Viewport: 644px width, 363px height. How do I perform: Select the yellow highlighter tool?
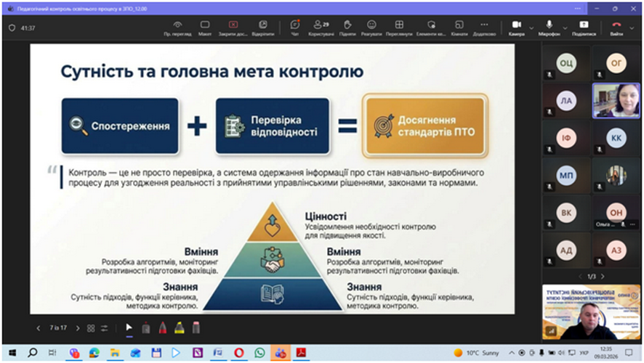(x=178, y=328)
